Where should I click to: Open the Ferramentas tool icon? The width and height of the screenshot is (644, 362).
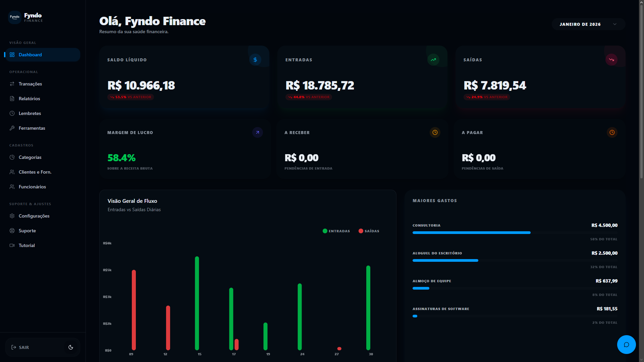coord(12,128)
